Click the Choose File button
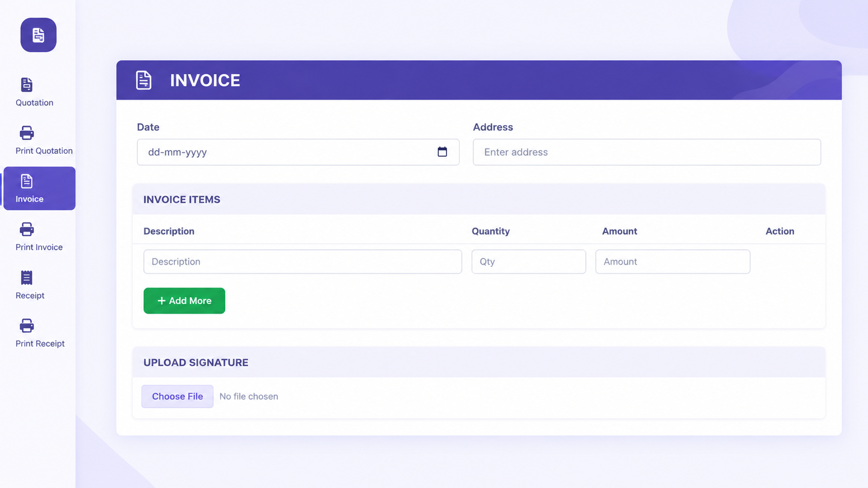This screenshot has height=488, width=868. pyautogui.click(x=178, y=396)
